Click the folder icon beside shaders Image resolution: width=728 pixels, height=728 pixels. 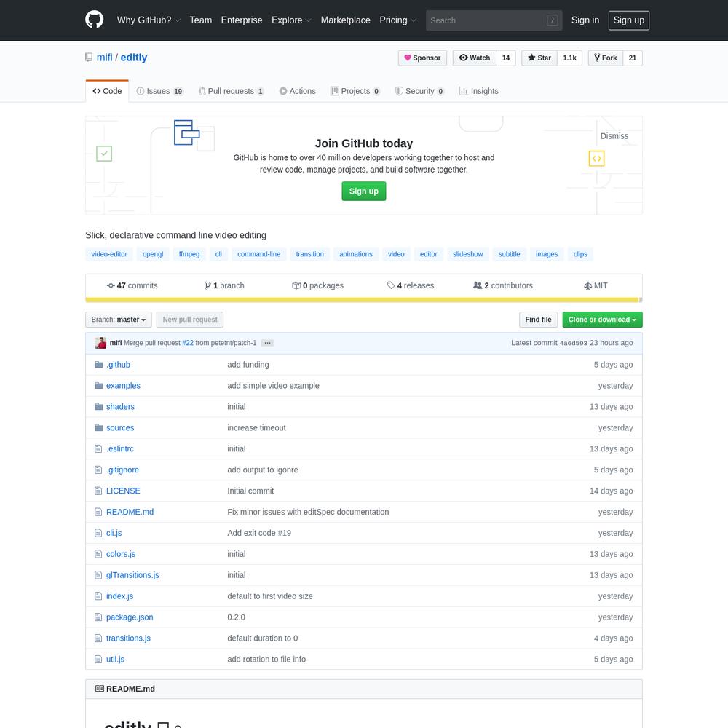[98, 407]
